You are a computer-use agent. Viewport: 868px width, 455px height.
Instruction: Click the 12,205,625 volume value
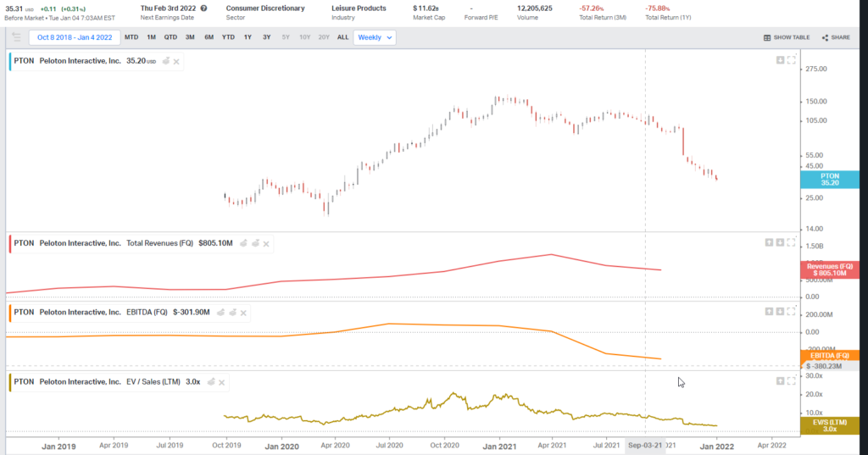pos(534,8)
